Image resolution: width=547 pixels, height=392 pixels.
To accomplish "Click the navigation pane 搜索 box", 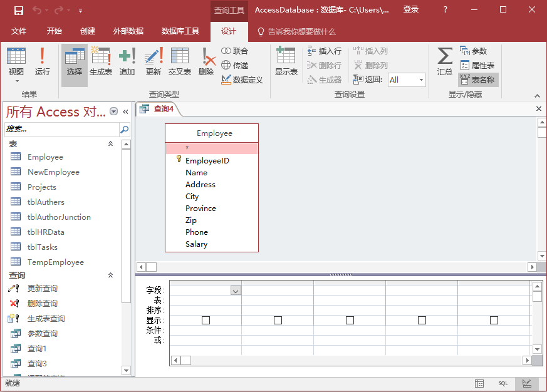I will 61,129.
